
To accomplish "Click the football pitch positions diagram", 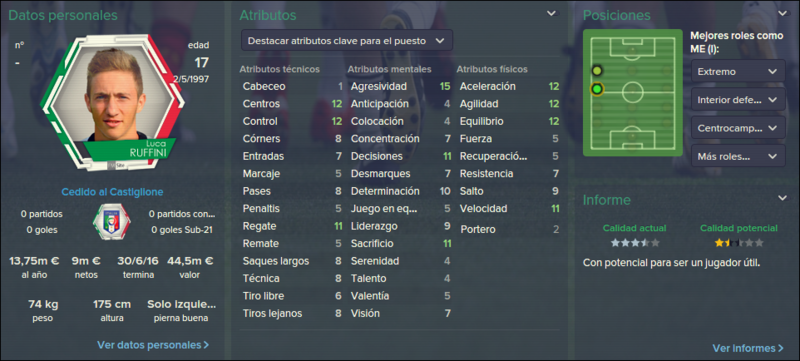I will [633, 92].
